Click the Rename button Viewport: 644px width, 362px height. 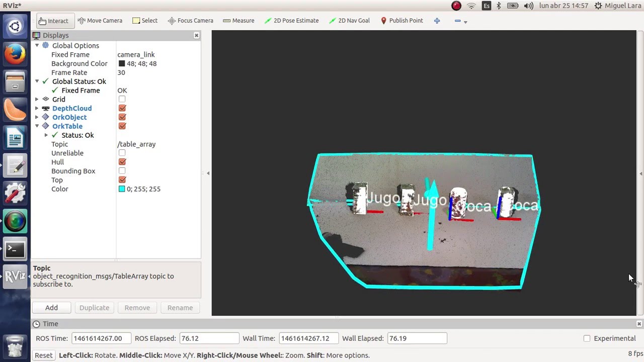point(180,308)
